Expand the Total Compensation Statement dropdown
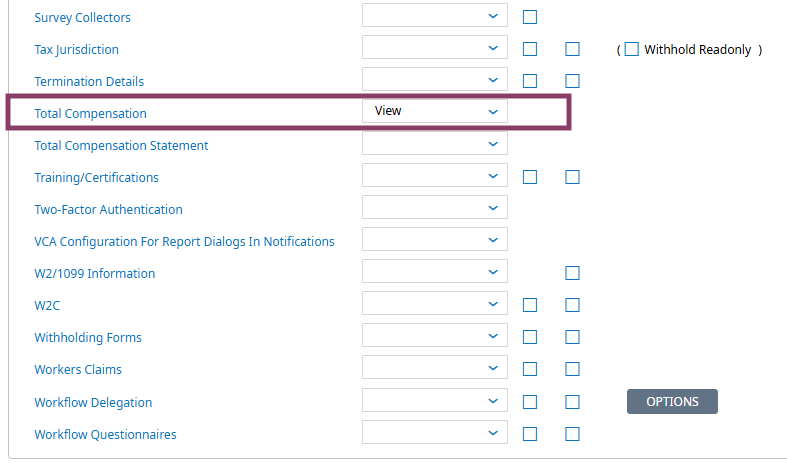 (435, 144)
